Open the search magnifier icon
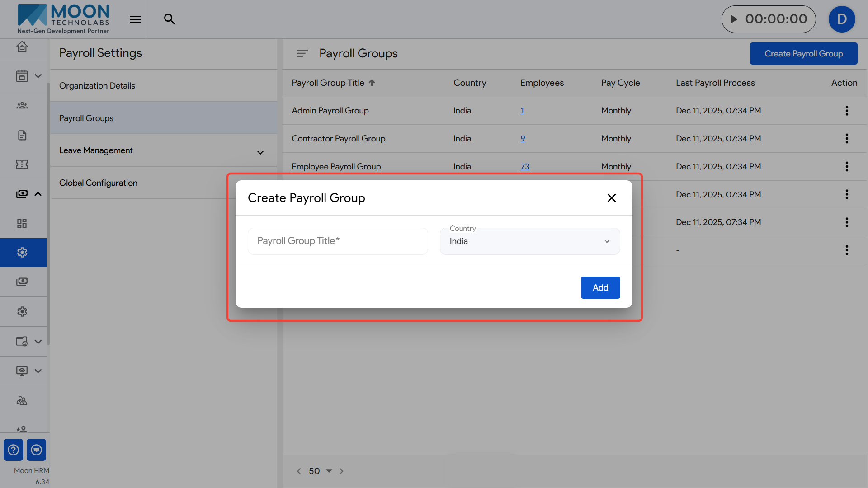Screen dimensions: 868x488 tap(169, 19)
